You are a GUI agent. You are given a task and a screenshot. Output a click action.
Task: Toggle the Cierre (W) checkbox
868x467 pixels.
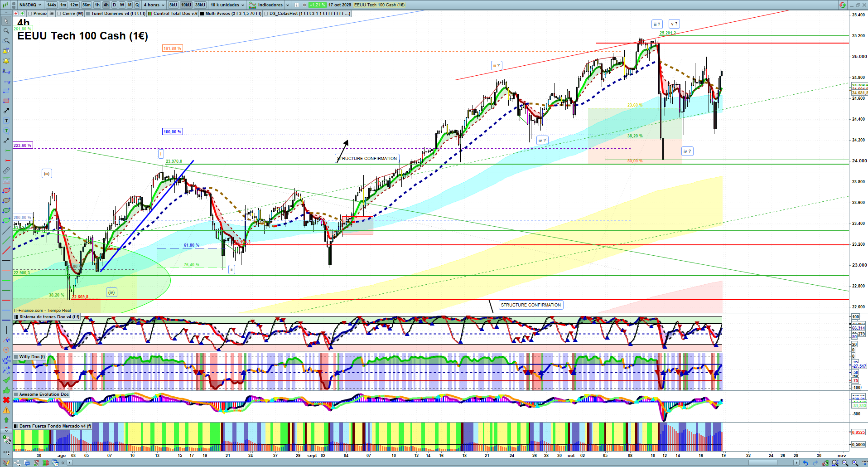(59, 14)
